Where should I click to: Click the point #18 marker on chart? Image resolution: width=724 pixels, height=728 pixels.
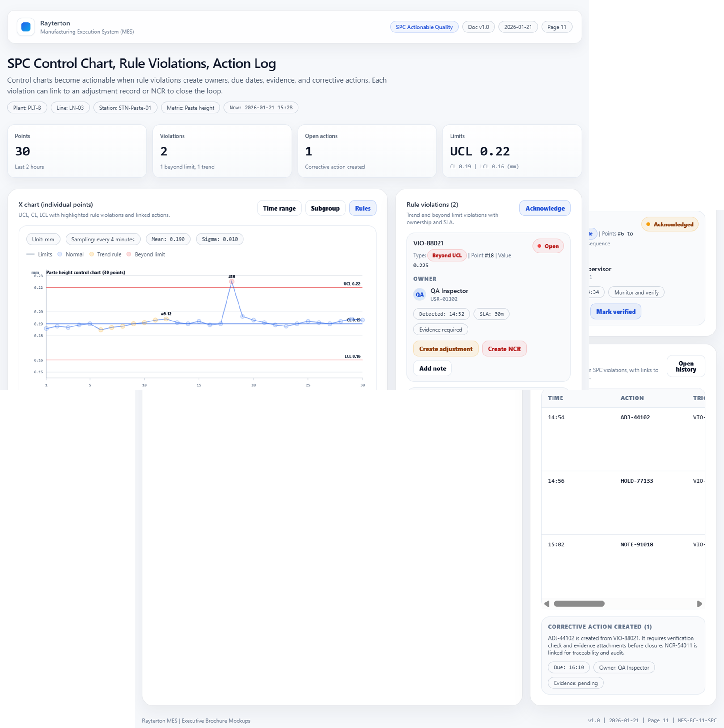232,282
